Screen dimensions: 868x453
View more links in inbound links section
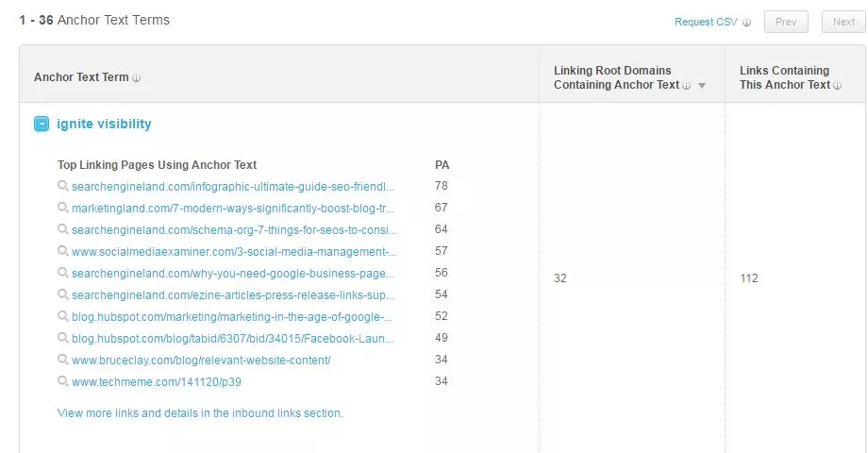click(200, 412)
